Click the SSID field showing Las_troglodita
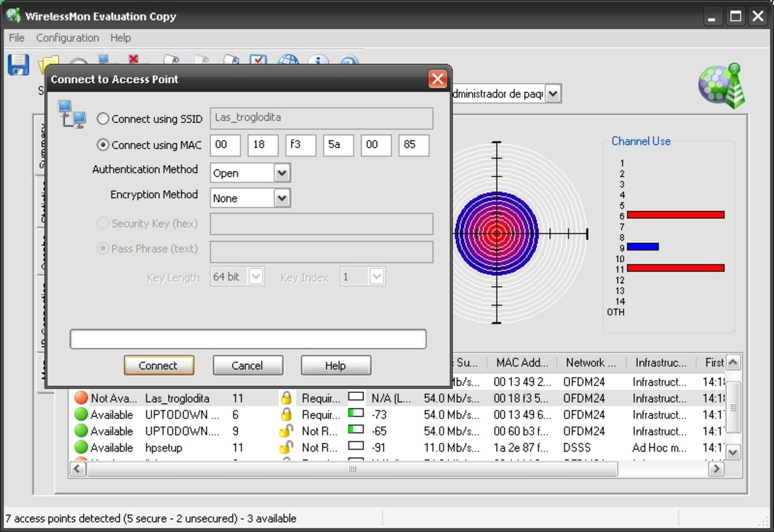774x532 pixels. click(x=321, y=118)
